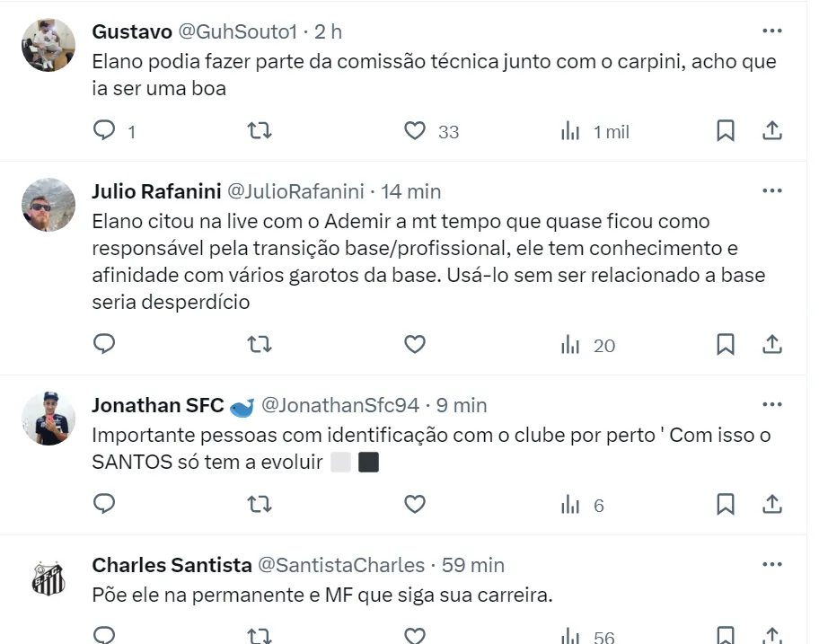Image resolution: width=819 pixels, height=644 pixels.
Task: Bookmark Jonathan SFC's tweet
Action: pos(726,505)
